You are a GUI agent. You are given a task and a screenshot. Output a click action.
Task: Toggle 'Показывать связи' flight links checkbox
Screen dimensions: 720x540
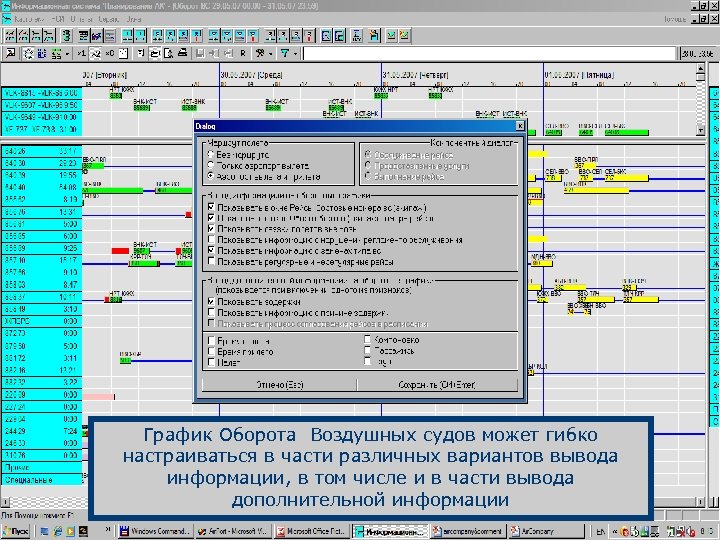click(211, 229)
